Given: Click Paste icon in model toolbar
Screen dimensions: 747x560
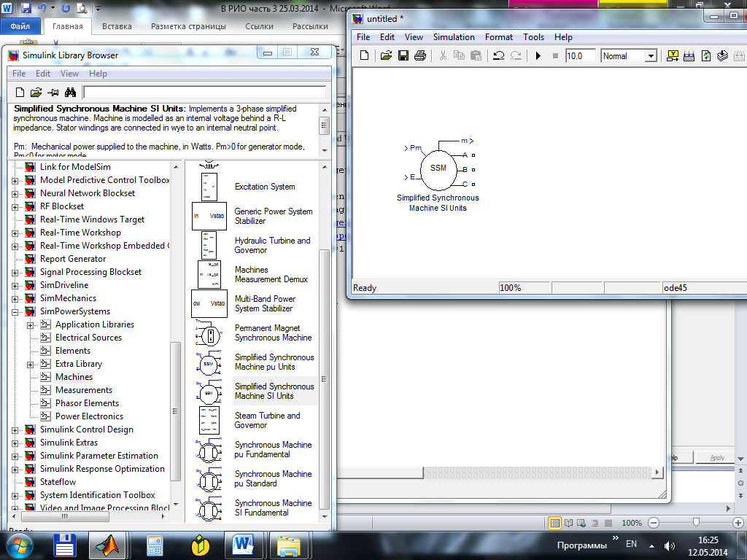Looking at the screenshot, I should tap(476, 55).
